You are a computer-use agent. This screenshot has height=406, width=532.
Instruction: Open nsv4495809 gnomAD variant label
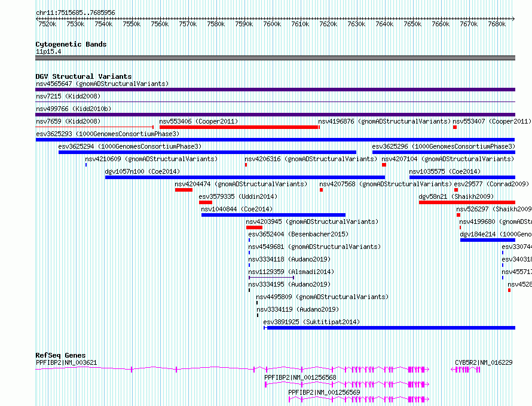pos(322,297)
